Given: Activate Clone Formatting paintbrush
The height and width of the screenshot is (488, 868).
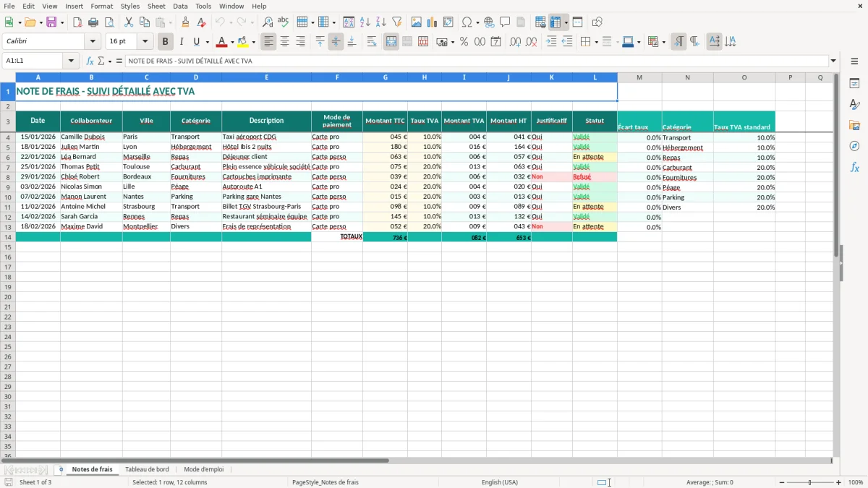Looking at the screenshot, I should [185, 22].
